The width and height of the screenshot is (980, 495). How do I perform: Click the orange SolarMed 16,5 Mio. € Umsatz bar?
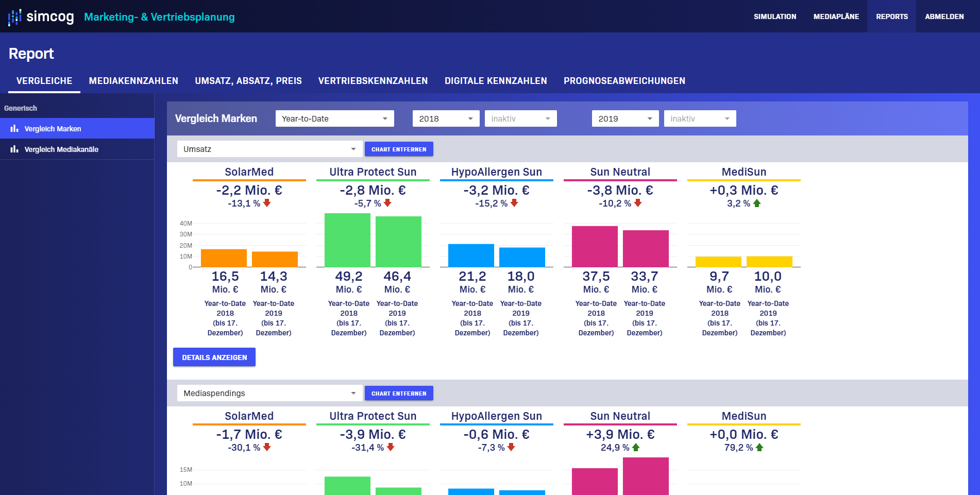(x=224, y=258)
